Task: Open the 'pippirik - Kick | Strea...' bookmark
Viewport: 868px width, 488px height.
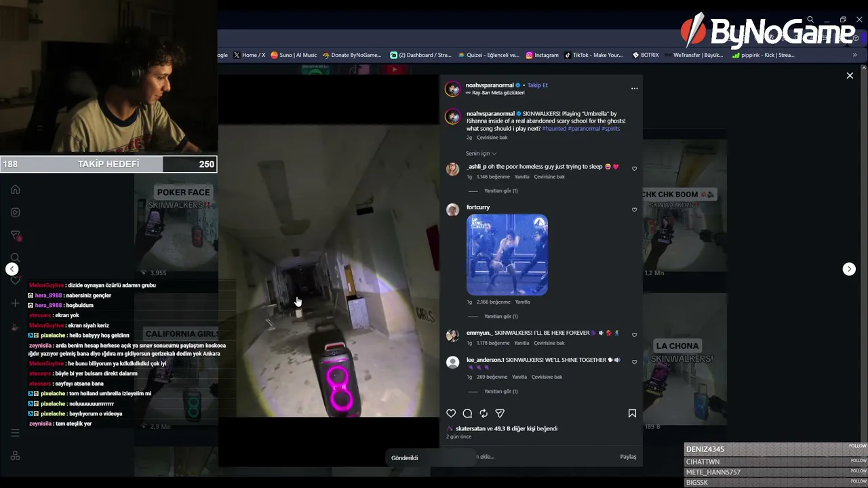Action: (763, 55)
